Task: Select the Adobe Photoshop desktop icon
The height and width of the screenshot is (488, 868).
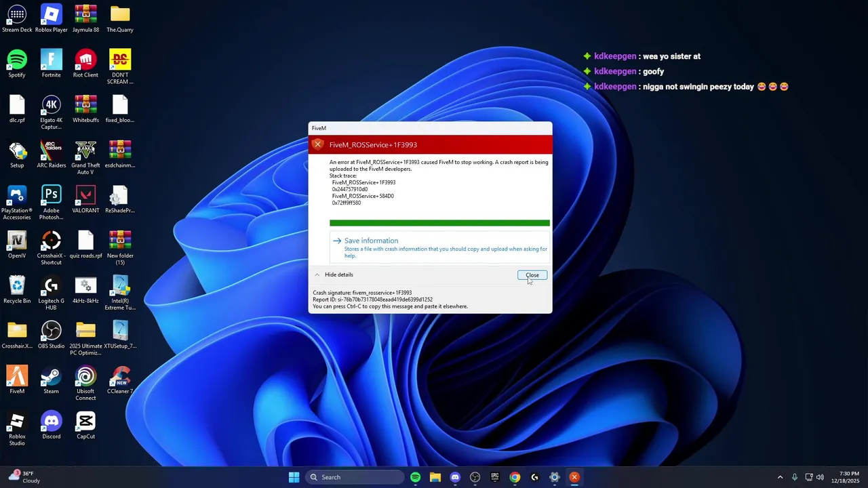Action: (x=51, y=203)
